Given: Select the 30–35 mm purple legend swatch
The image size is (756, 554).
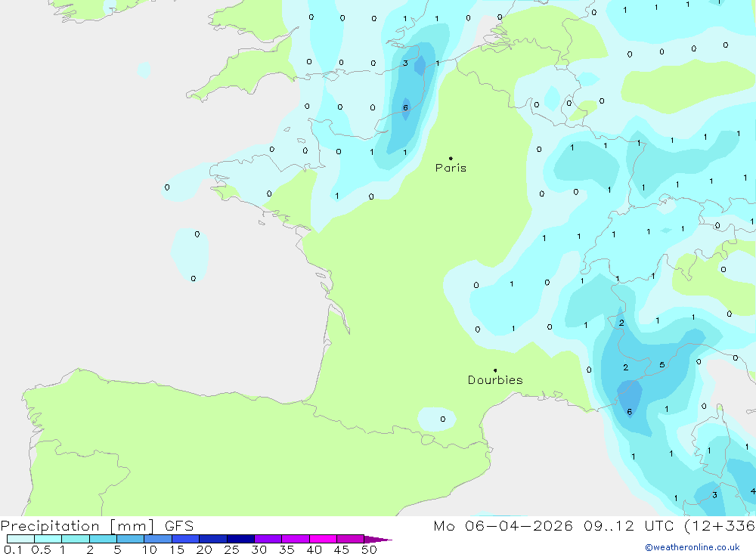Looking at the screenshot, I should pos(268,539).
